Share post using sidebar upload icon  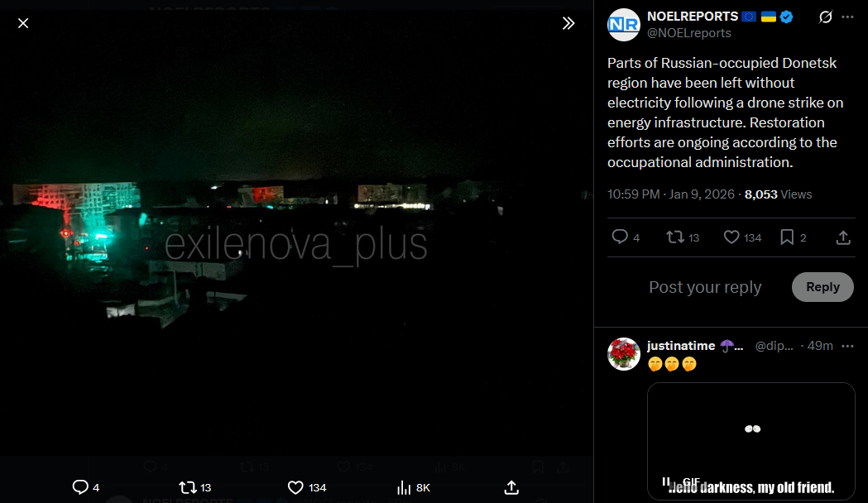pos(843,237)
